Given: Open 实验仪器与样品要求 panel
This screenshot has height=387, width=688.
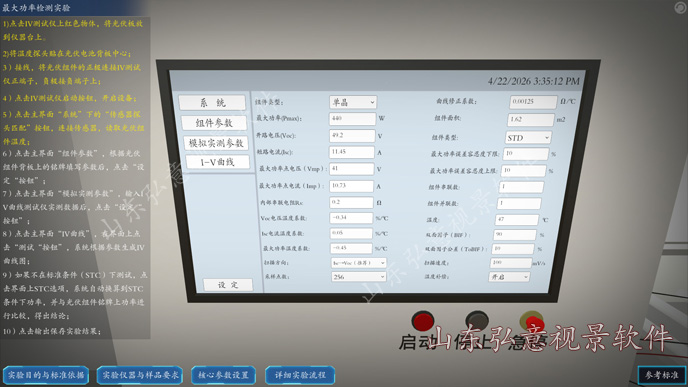Looking at the screenshot, I should point(140,376).
